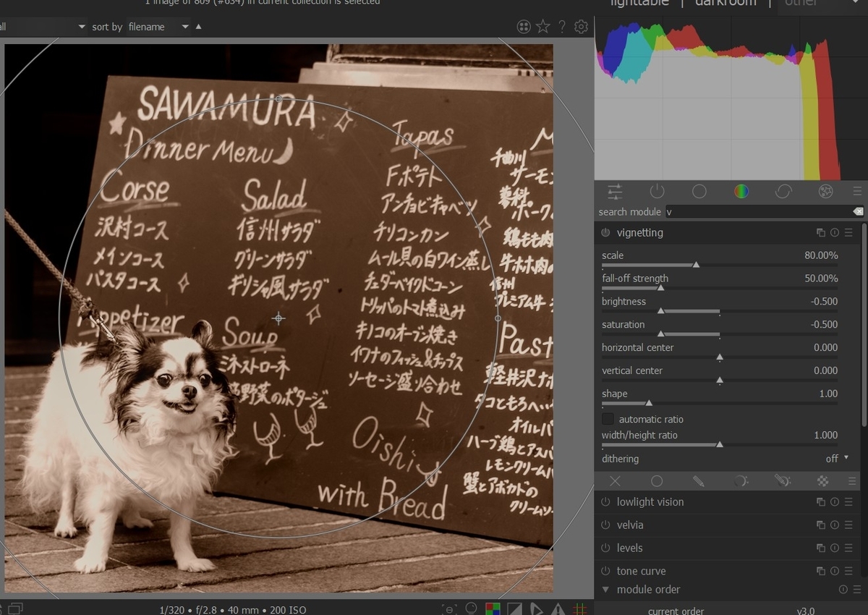Reset module order
868x615 pixels.
tap(843, 590)
